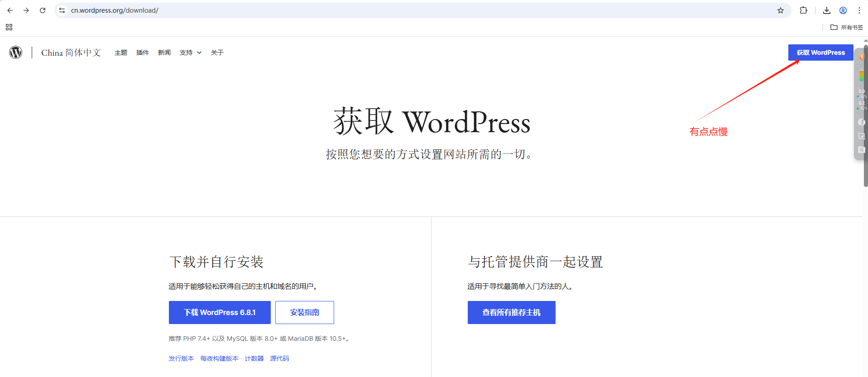The height and width of the screenshot is (377, 868).
Task: Expand the 支持 menu chevron
Action: (199, 53)
